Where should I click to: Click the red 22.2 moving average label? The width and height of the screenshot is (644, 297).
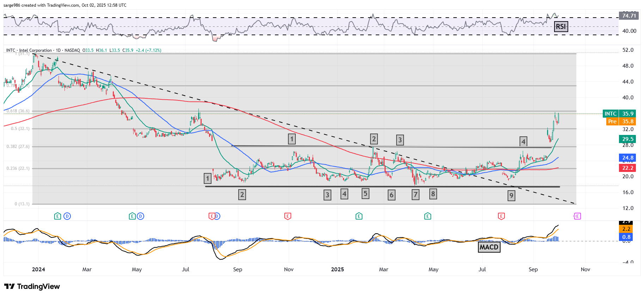(x=627, y=168)
